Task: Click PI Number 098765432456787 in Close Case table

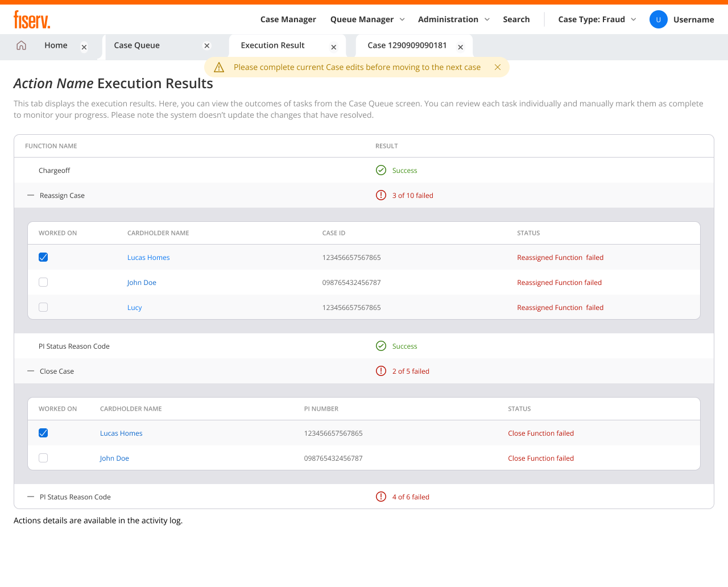Action: [x=333, y=458]
